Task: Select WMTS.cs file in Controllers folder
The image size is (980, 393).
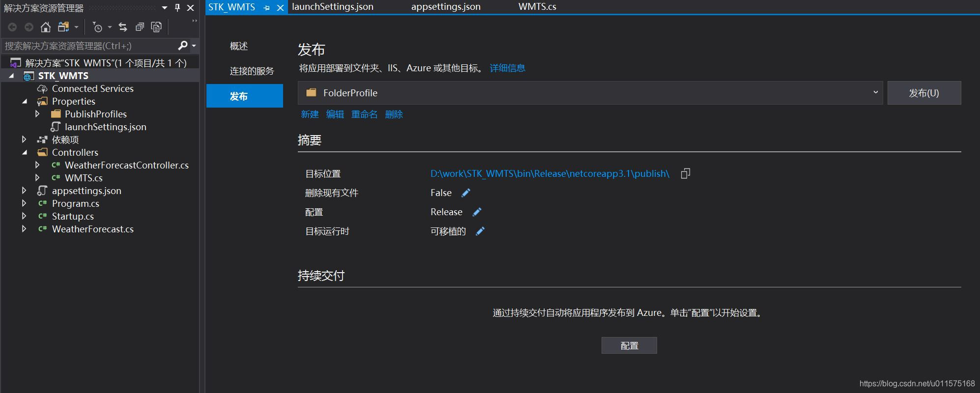Action: click(84, 178)
